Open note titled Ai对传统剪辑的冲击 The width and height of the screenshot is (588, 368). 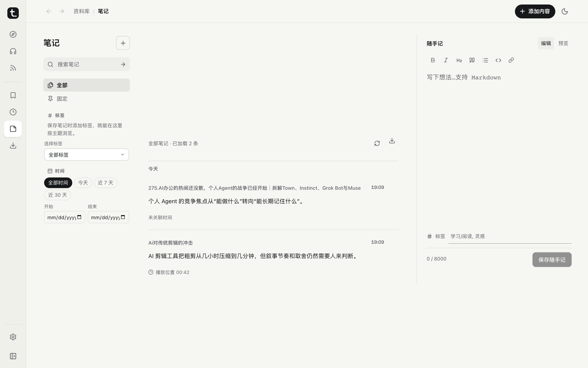171,243
